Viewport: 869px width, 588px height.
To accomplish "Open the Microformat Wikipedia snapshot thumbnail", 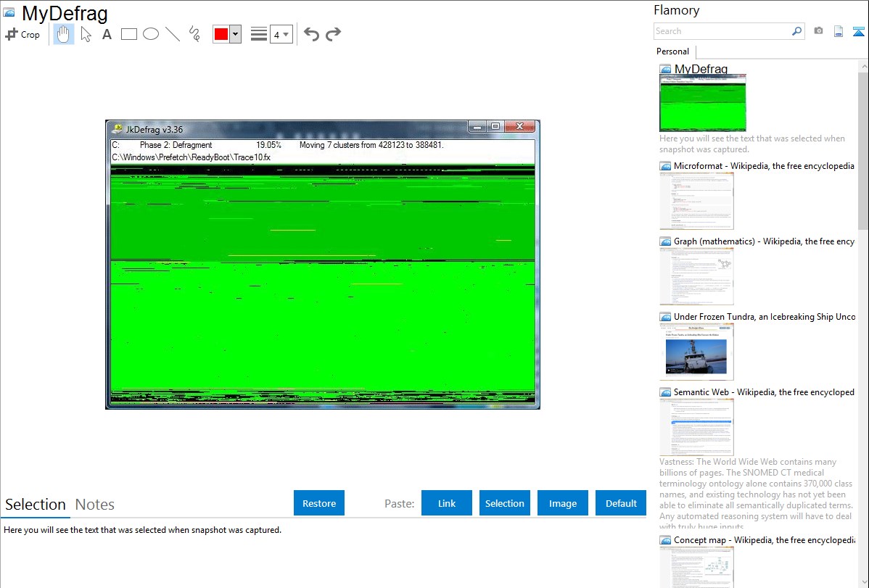I will tap(696, 201).
